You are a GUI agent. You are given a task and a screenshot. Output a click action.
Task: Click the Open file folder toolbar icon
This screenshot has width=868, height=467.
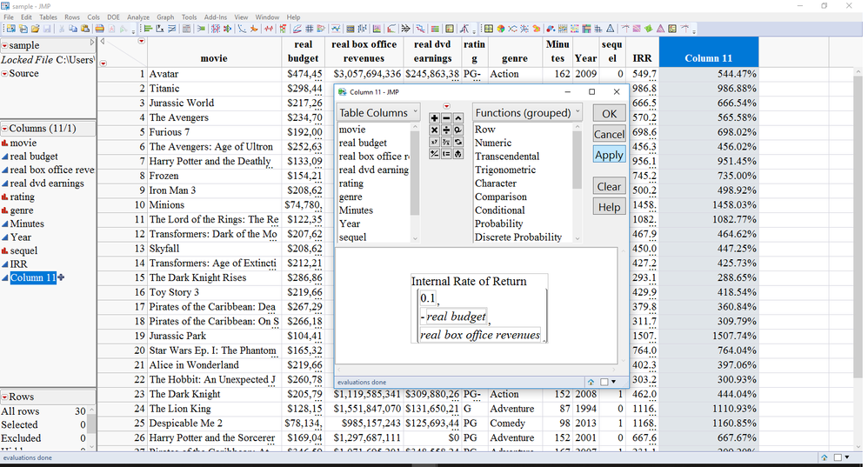[35, 28]
